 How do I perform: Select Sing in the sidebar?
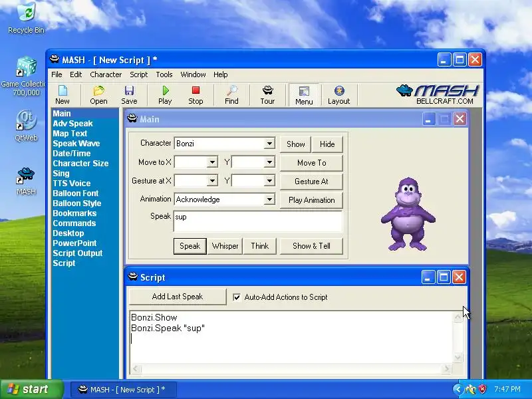click(x=61, y=174)
